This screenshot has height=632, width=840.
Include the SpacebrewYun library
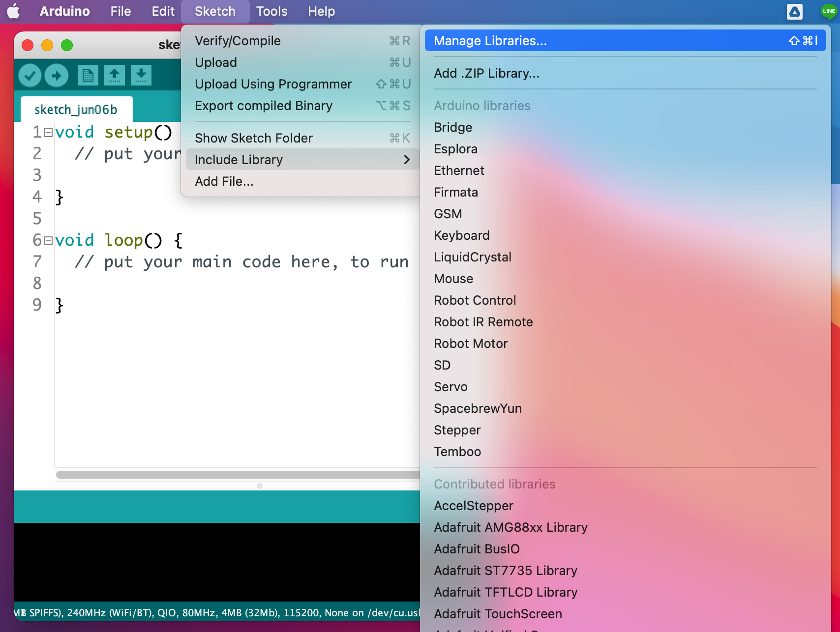tap(625, 408)
